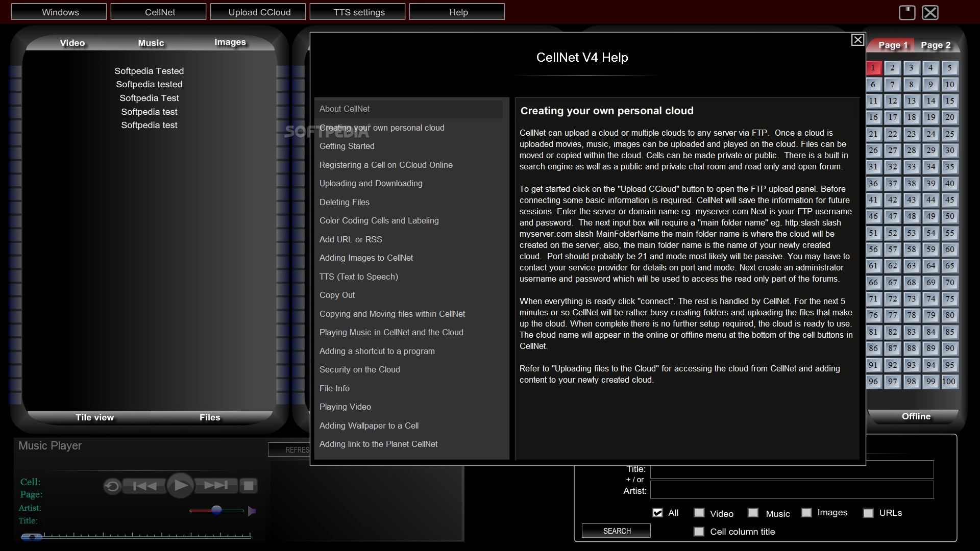Viewport: 980px width, 551px height.
Task: Click the track position slider thumb
Action: pyautogui.click(x=32, y=537)
